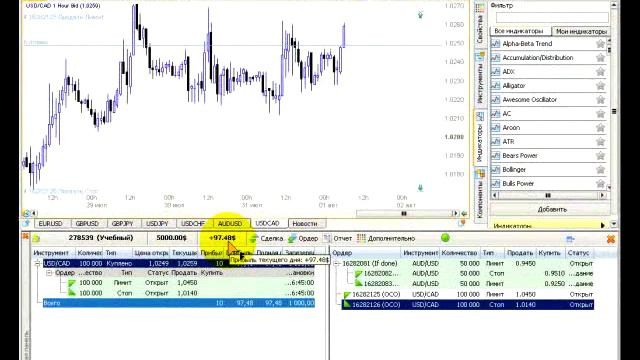Screen dimensions: 640x360
Task: Click the chart icon beside Alpha-Beta Trend
Action: click(496, 44)
